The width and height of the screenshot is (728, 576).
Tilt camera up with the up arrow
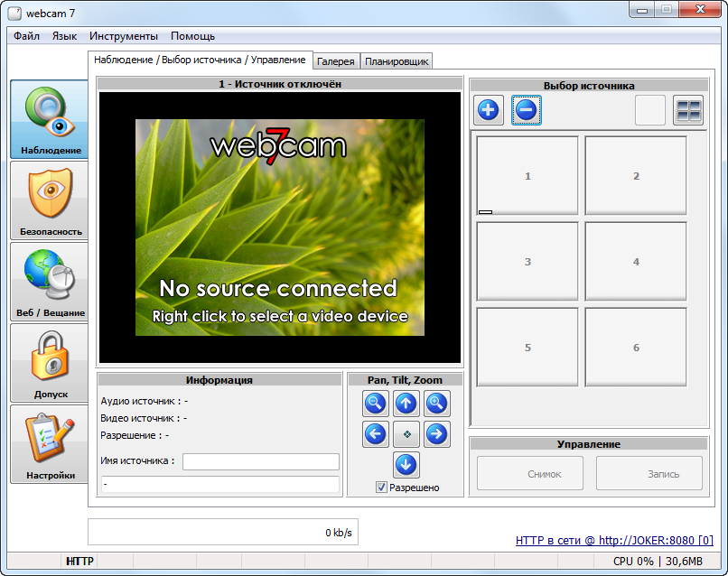(x=406, y=404)
